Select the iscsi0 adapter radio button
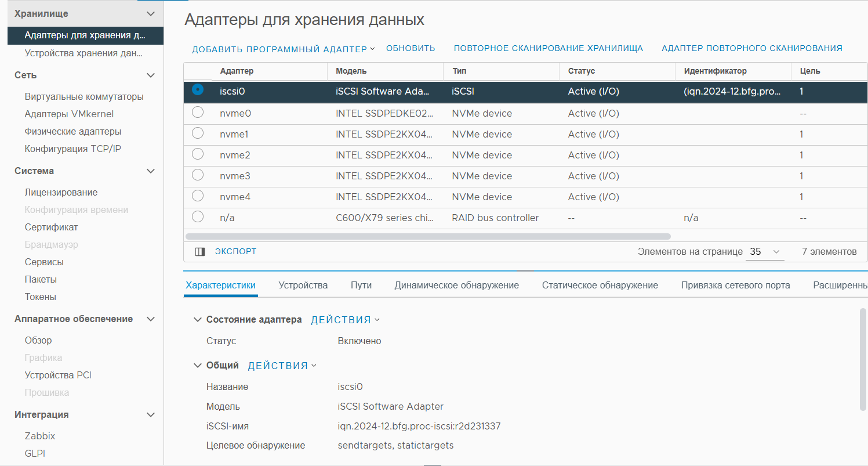 pos(198,91)
